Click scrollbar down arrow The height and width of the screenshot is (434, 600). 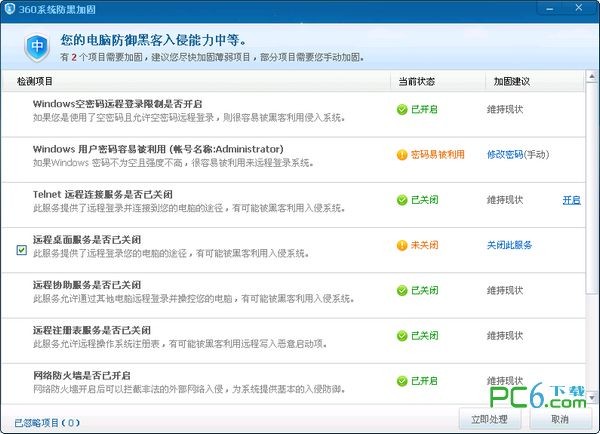(592, 398)
